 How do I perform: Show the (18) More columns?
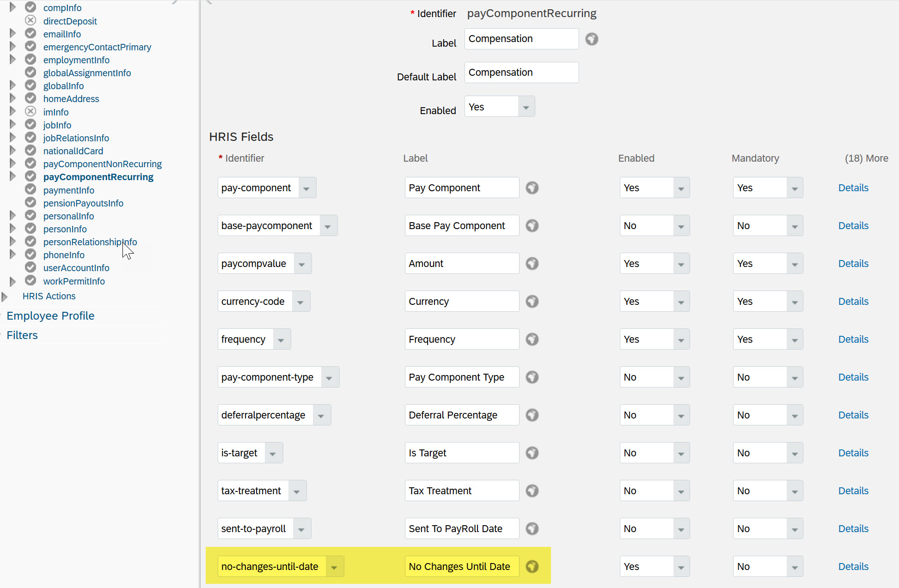tap(866, 158)
